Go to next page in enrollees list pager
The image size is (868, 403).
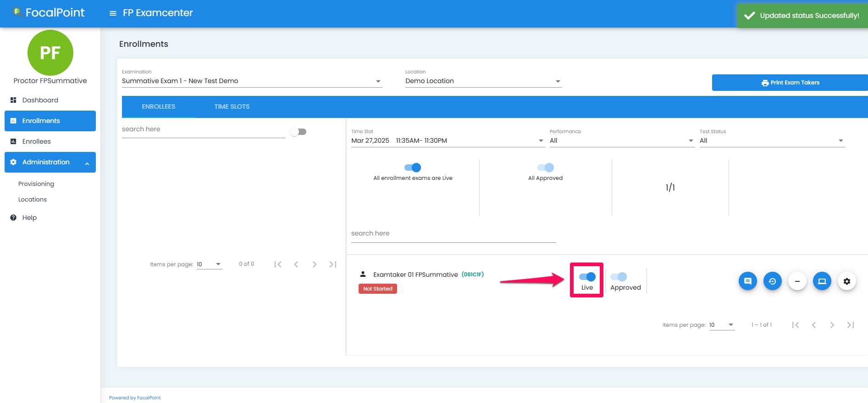pyautogui.click(x=315, y=264)
